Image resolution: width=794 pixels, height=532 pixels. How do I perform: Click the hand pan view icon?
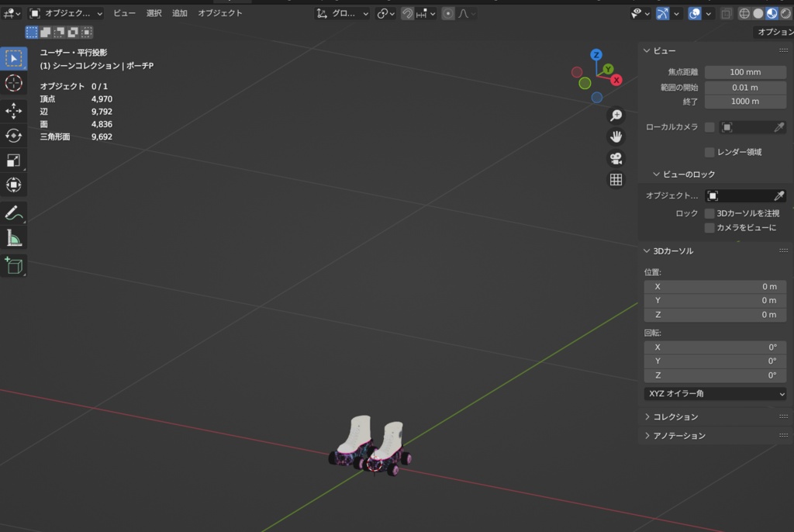tap(616, 136)
